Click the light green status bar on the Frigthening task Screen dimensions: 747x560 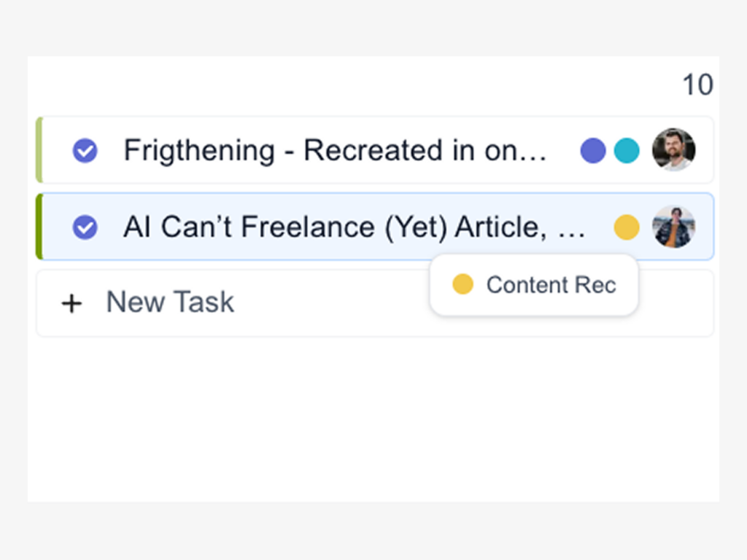[x=39, y=150]
